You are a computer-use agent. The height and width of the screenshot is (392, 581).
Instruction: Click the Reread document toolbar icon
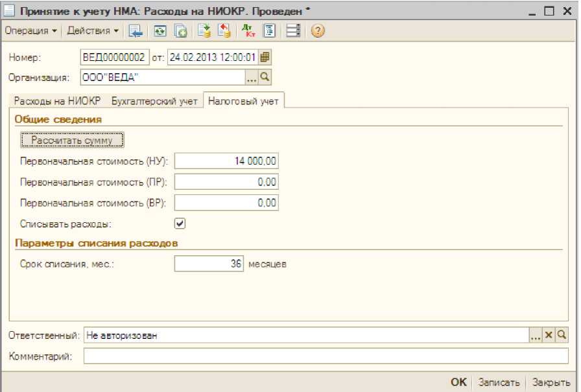(x=160, y=31)
